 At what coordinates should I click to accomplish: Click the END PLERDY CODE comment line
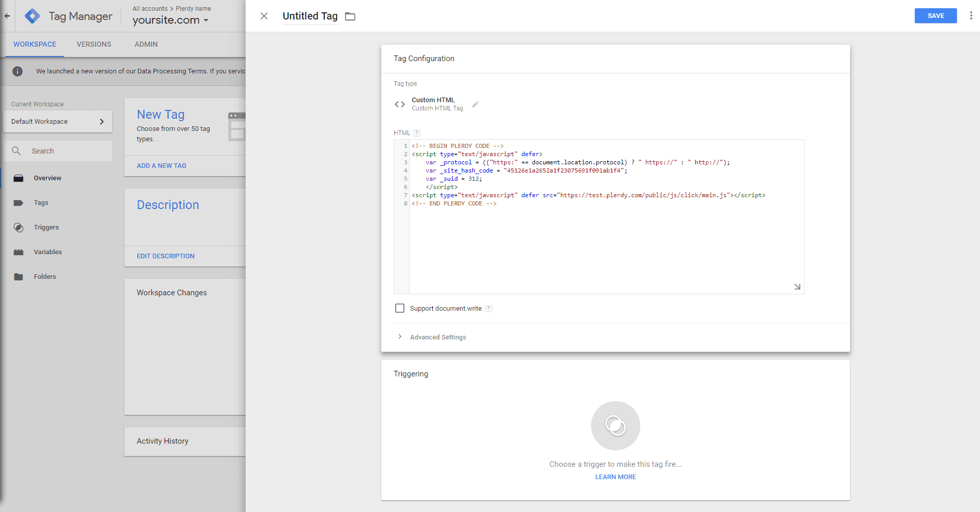[x=454, y=203]
